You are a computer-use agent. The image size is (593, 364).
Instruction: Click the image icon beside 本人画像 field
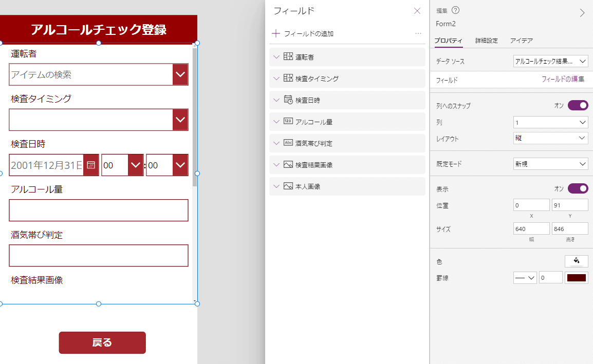click(x=288, y=186)
